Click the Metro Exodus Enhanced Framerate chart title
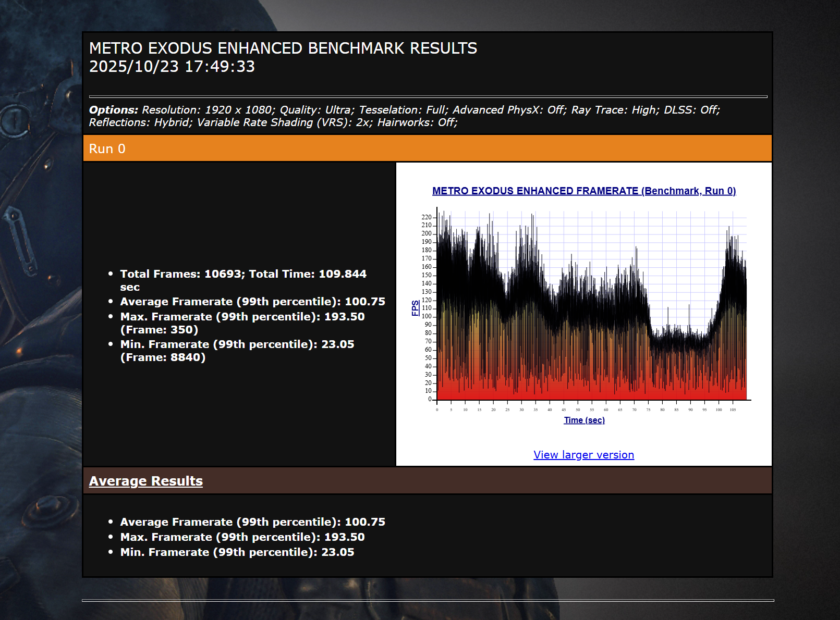The height and width of the screenshot is (620, 840). pos(583,191)
